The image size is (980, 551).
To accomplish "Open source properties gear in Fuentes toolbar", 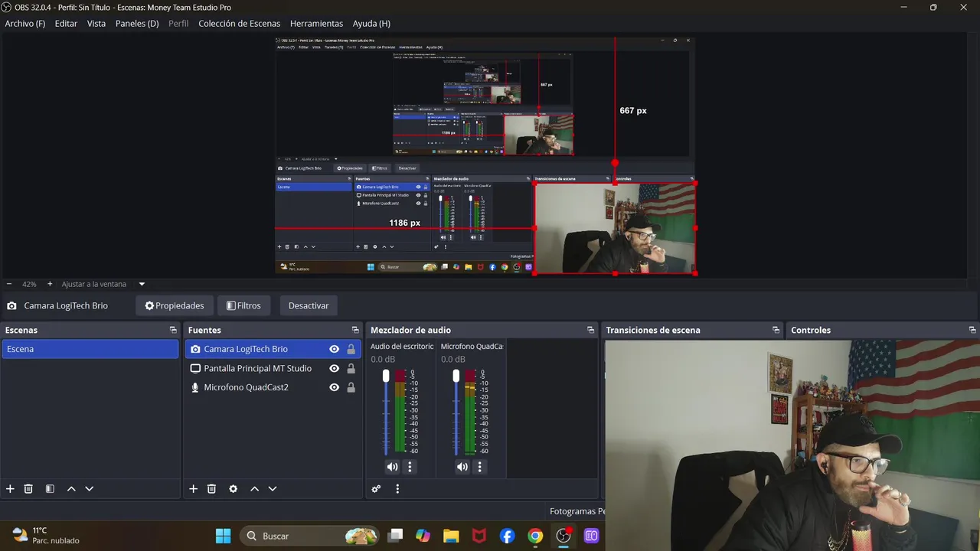I will (233, 489).
